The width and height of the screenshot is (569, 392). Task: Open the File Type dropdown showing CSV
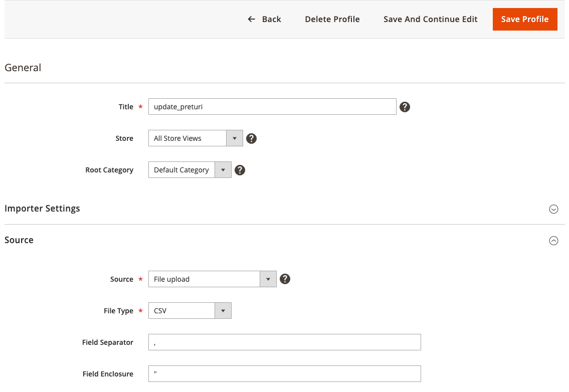click(x=190, y=311)
